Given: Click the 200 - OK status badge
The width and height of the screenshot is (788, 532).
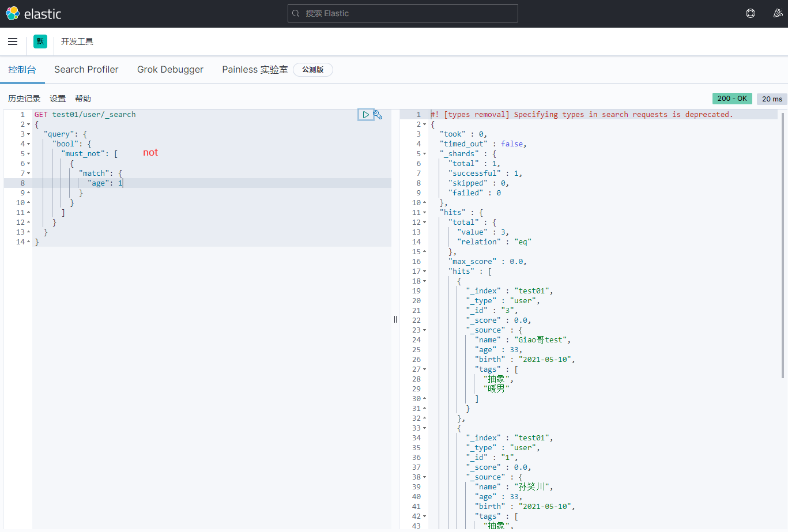Looking at the screenshot, I should tap(732, 99).
